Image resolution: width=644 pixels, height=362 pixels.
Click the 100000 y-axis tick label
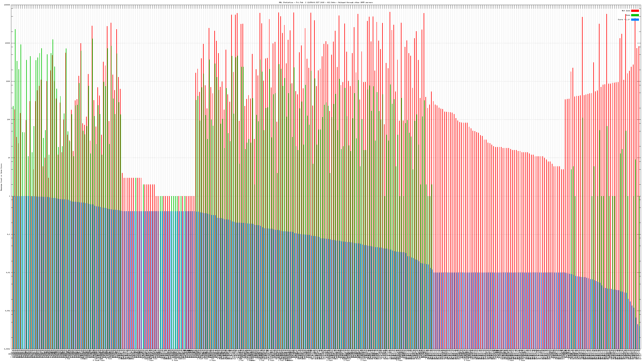tap(7, 5)
